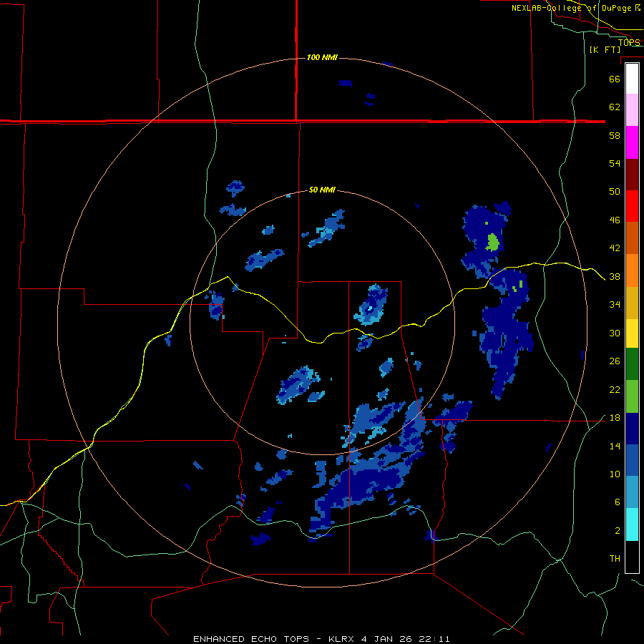The height and width of the screenshot is (644, 644).
Task: Click the Enhanced Echo Tops KLRX caption
Action: [321, 639]
